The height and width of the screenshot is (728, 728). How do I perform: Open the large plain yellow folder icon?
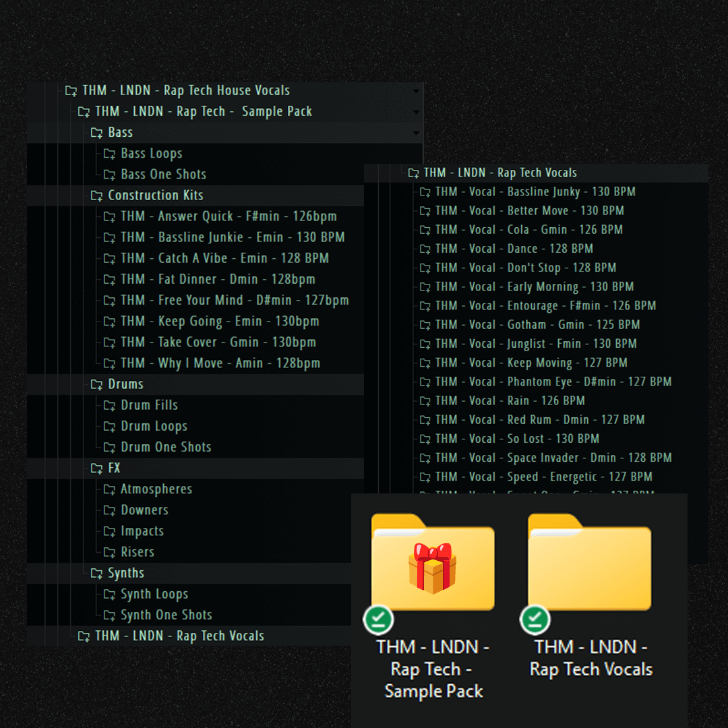(x=589, y=562)
